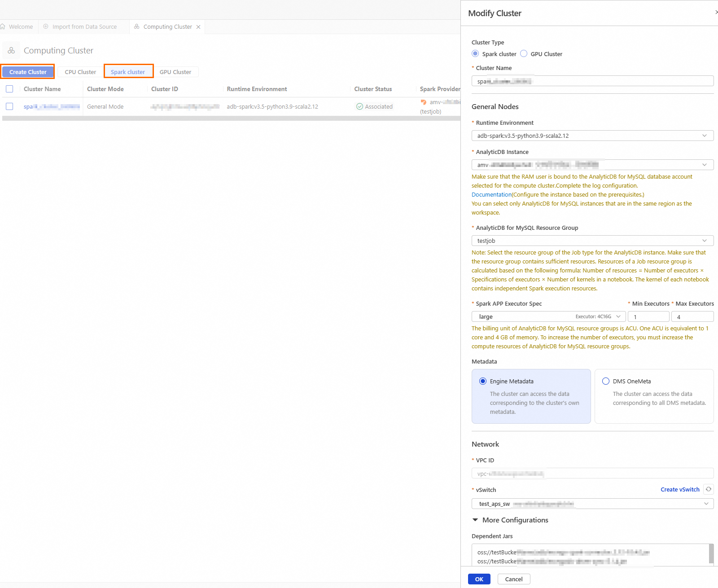Image resolution: width=718 pixels, height=588 pixels.
Task: Click the Import from Data Source tab icon
Action: (x=46, y=26)
